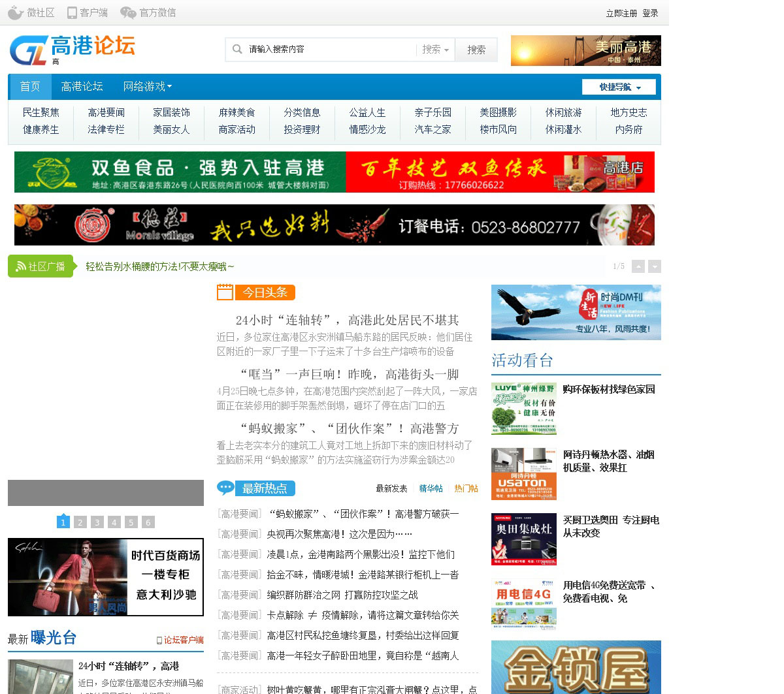Go to slideshow page 6

coord(148,522)
